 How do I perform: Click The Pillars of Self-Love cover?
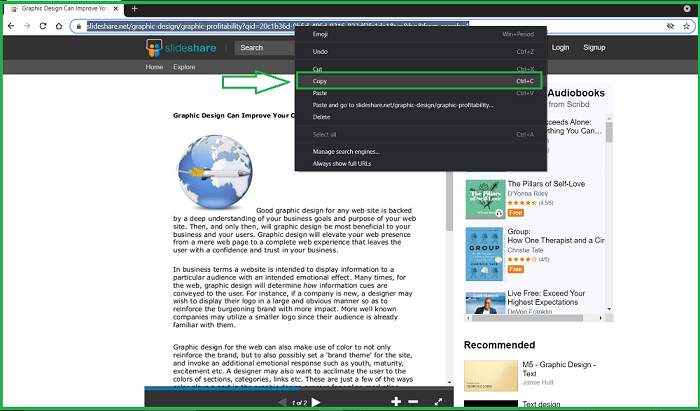point(485,199)
